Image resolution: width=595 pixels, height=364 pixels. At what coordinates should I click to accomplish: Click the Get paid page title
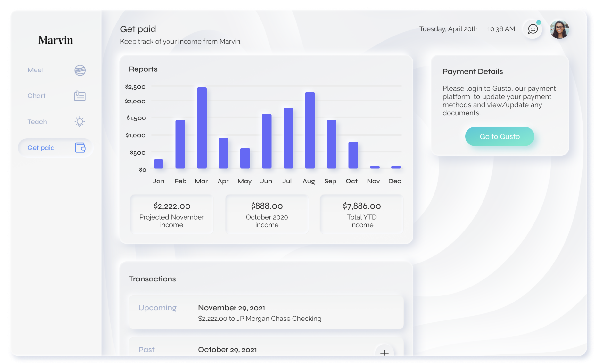[138, 29]
